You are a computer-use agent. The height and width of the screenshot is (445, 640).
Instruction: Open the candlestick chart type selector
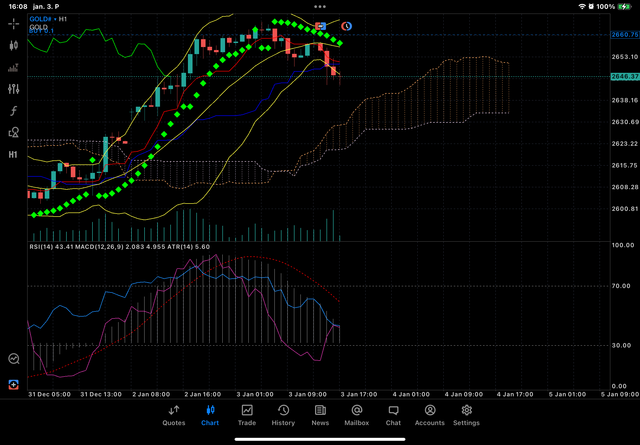coord(13,45)
